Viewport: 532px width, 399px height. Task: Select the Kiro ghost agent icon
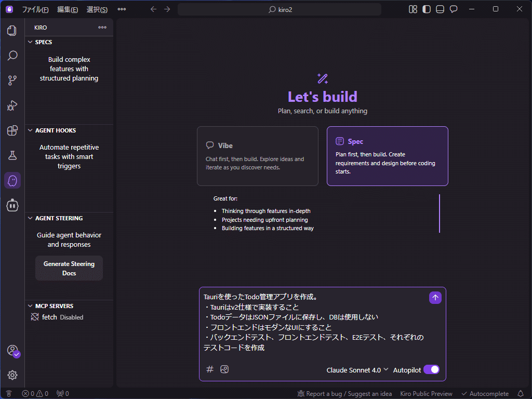(12, 180)
